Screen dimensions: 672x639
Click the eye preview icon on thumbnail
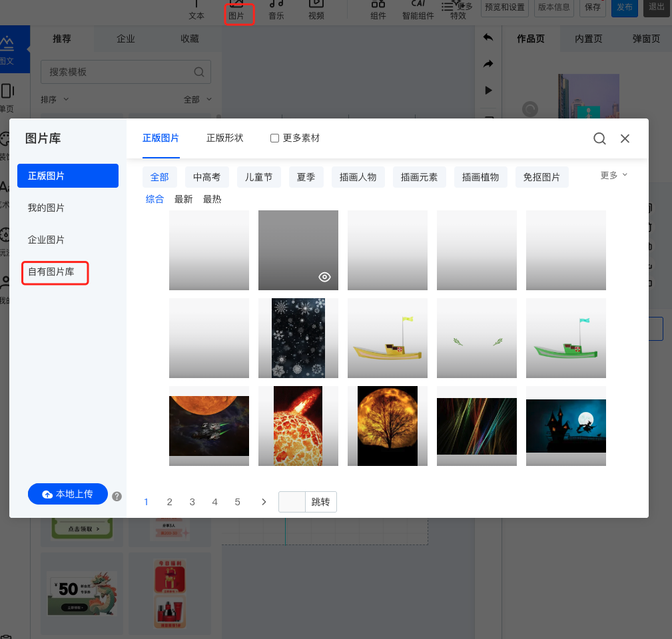324,278
